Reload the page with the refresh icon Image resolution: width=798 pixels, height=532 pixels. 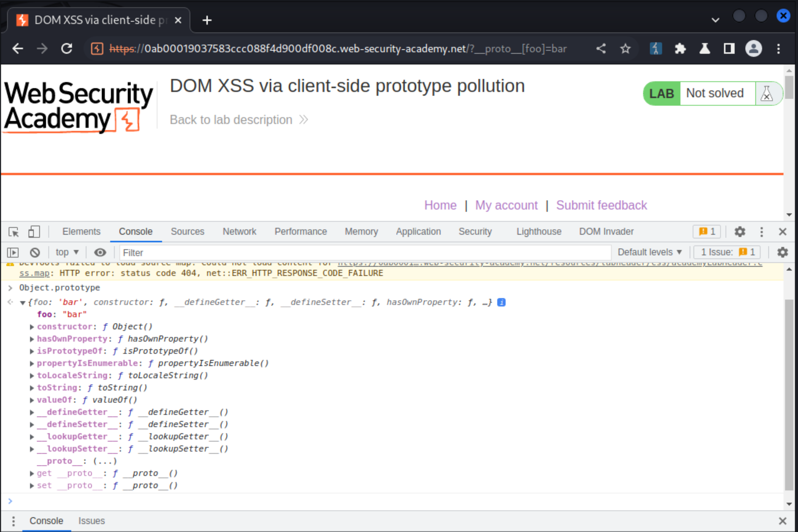coord(67,49)
